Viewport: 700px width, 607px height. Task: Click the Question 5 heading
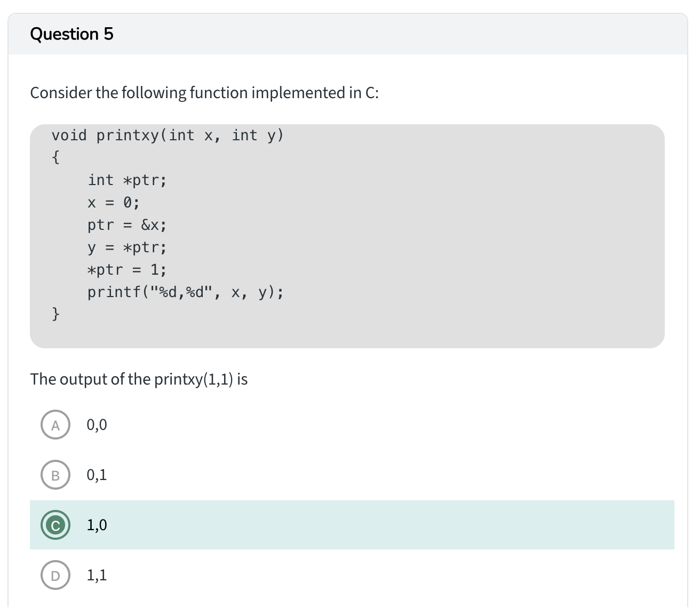pos(71,34)
